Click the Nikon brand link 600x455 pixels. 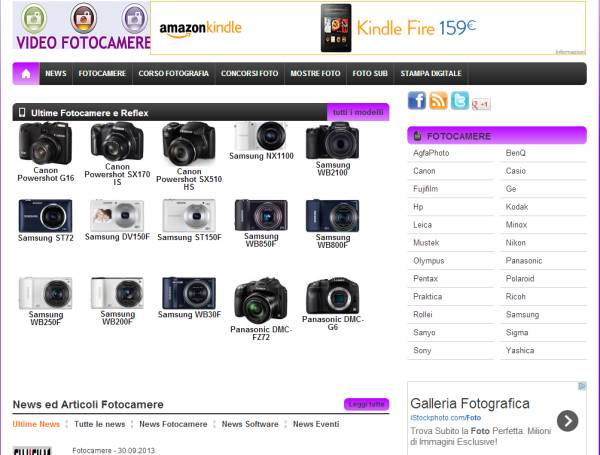tap(515, 243)
